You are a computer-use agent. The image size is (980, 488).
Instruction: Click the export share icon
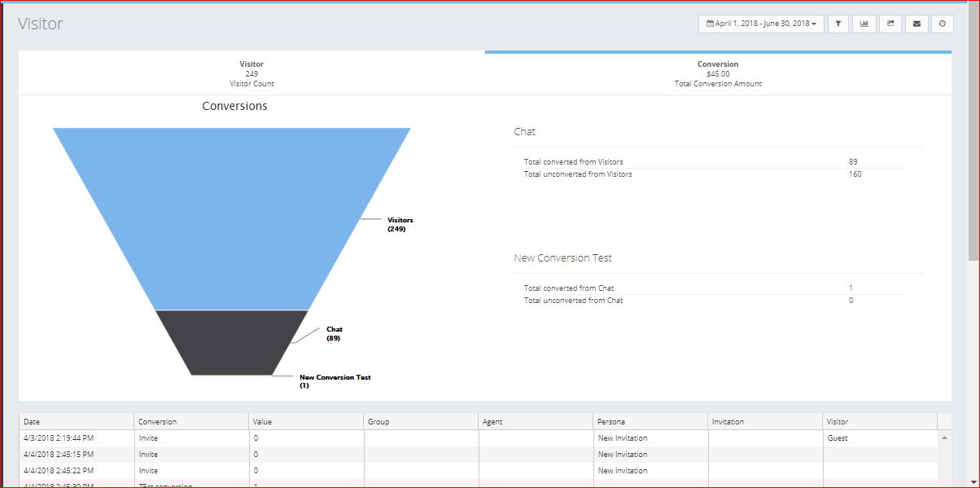click(890, 24)
